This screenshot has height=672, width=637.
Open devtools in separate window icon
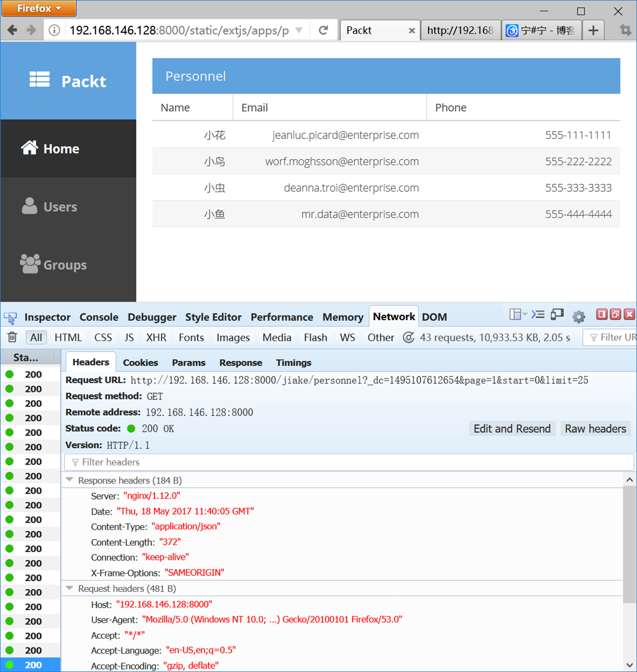pos(616,314)
